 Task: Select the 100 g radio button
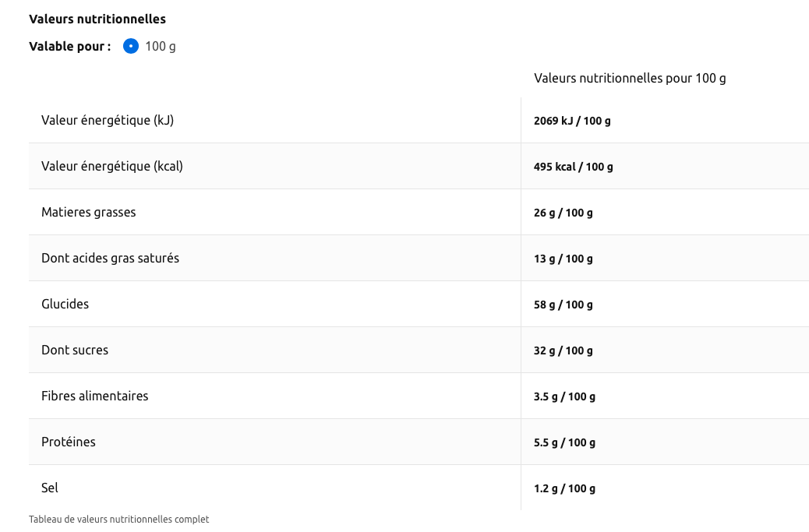point(131,46)
